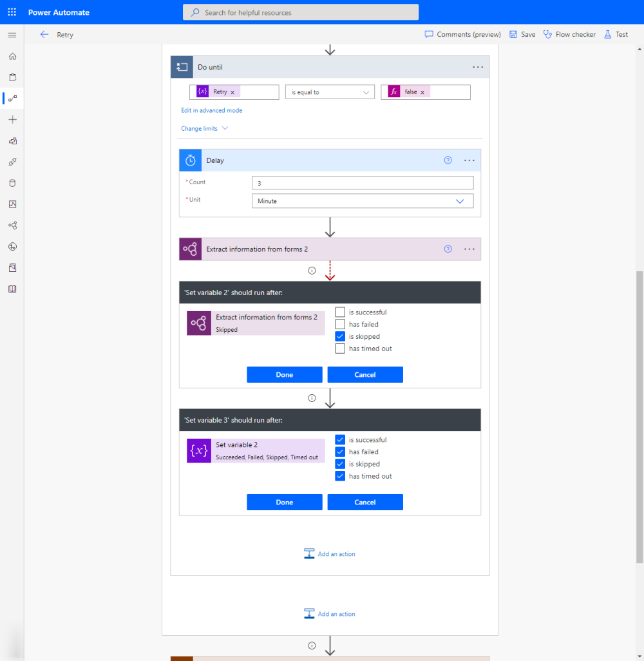Click Cancel in Set variable 3 panel
Image resolution: width=644 pixels, height=661 pixels.
click(x=365, y=502)
